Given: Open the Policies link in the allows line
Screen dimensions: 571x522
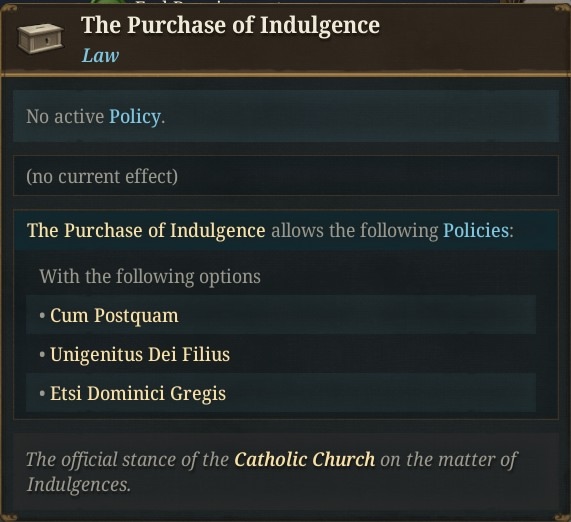Looking at the screenshot, I should 476,230.
